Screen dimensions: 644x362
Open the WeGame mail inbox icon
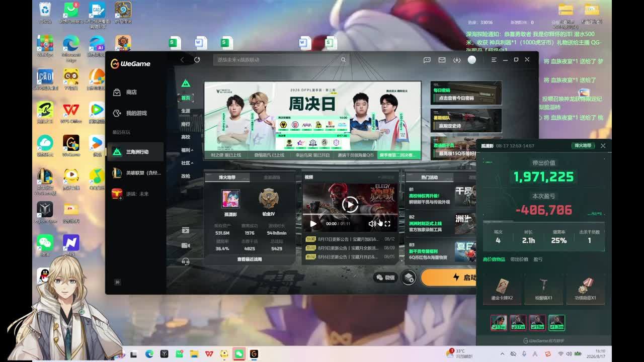pyautogui.click(x=442, y=60)
